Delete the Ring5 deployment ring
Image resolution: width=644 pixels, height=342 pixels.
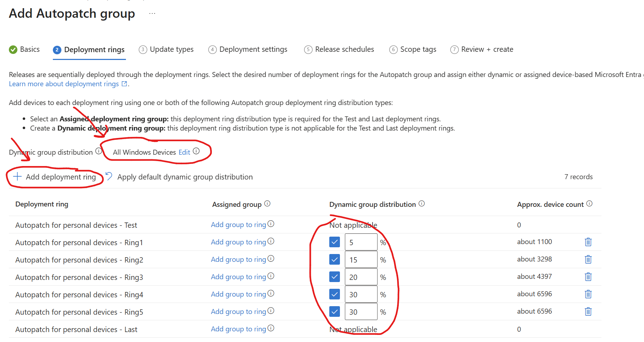[x=588, y=311]
